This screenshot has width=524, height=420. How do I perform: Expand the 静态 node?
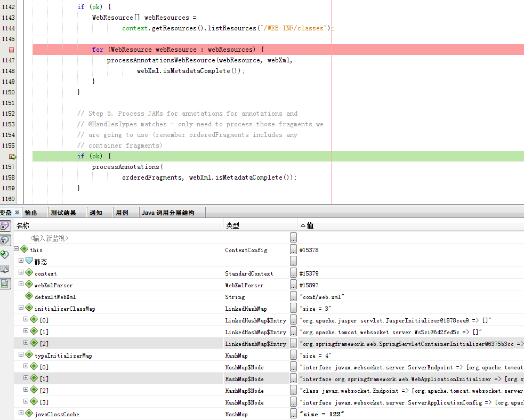(21, 261)
